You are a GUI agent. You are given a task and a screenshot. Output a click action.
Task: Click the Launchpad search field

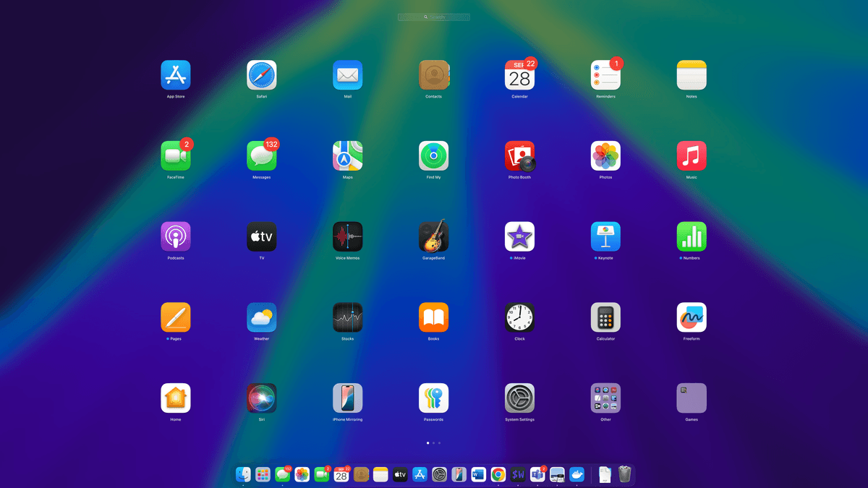coord(434,17)
